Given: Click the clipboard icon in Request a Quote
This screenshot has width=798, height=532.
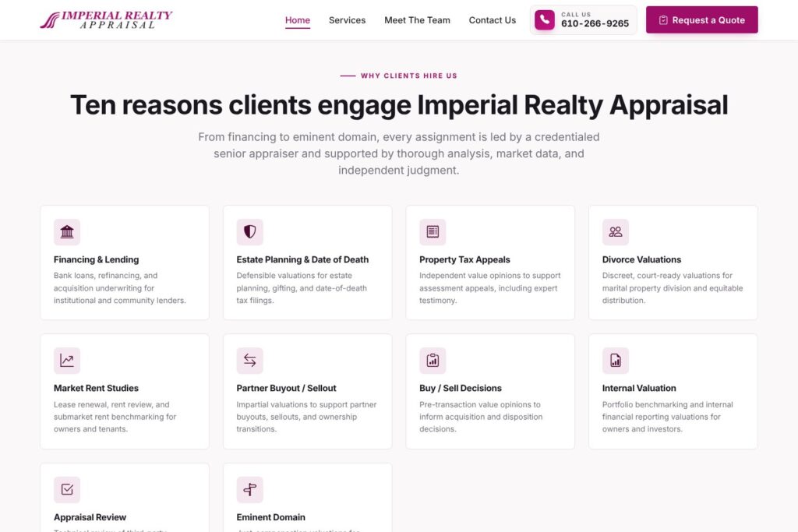Looking at the screenshot, I should (x=663, y=19).
